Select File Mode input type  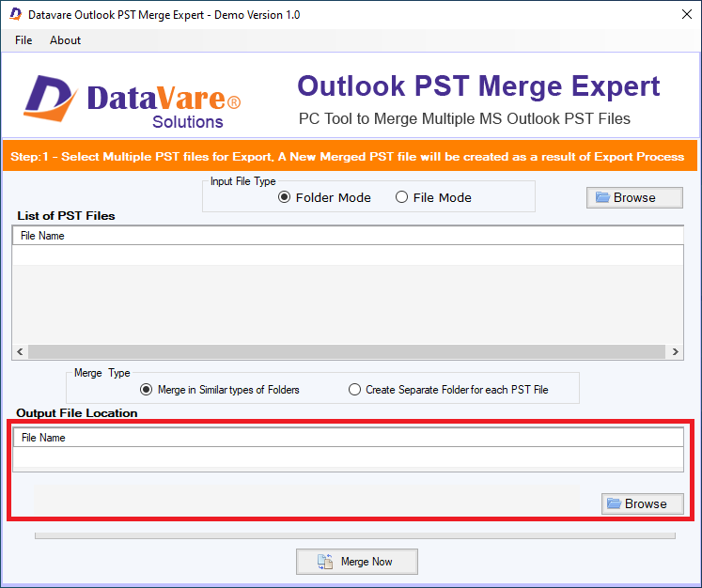click(433, 197)
